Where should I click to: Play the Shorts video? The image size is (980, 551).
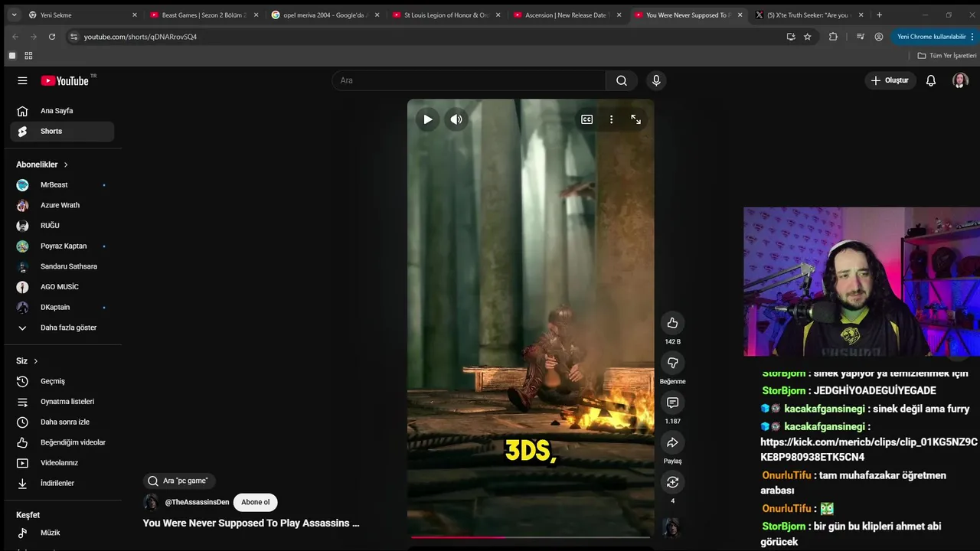(427, 119)
